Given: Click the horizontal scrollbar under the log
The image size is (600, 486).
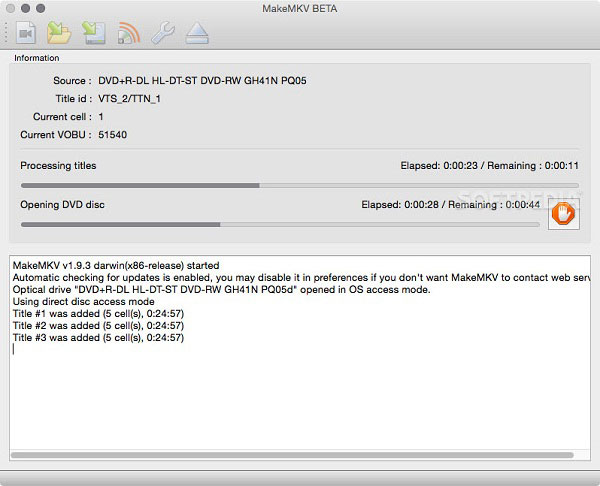Looking at the screenshot, I should tap(292, 455).
